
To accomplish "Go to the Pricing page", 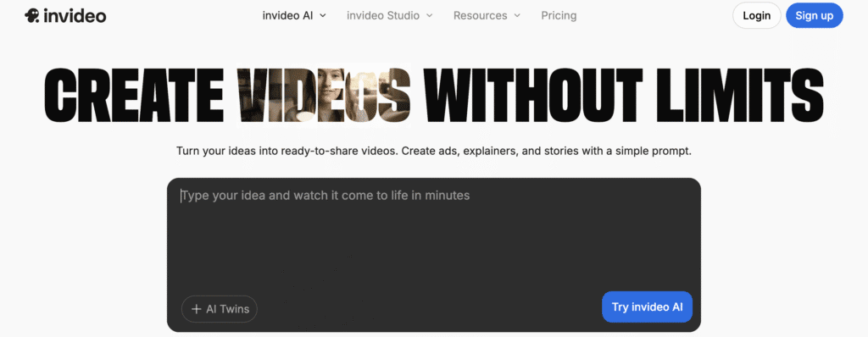I will (559, 15).
